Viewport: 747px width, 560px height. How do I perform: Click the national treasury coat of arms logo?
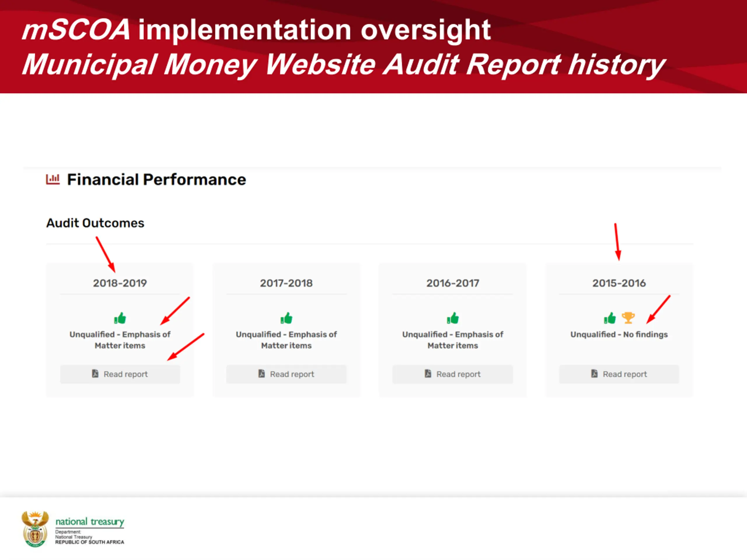(x=35, y=528)
